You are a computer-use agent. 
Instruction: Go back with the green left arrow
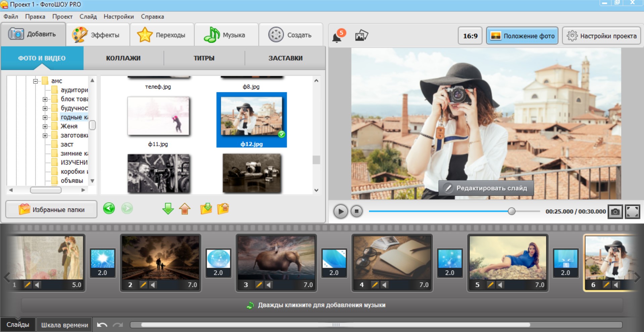tap(109, 208)
